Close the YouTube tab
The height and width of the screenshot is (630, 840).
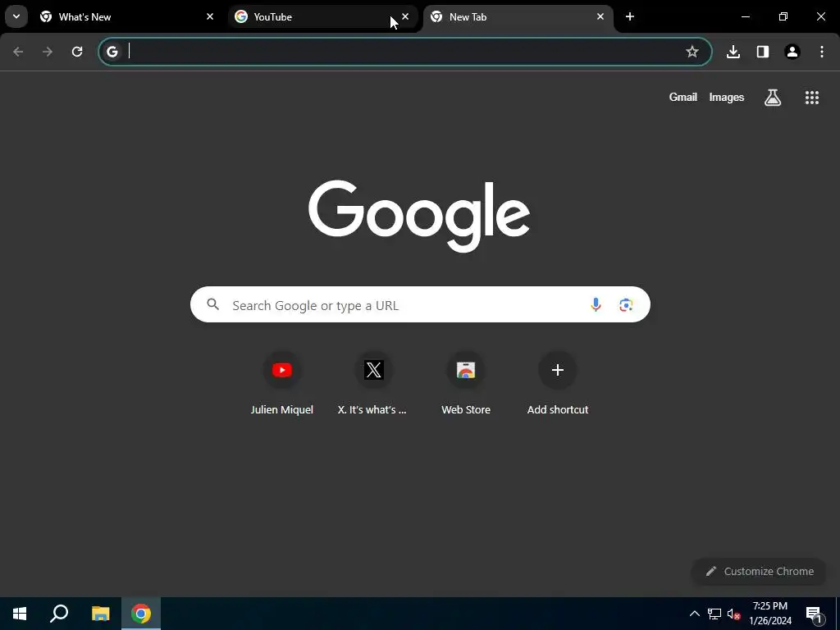pos(405,16)
